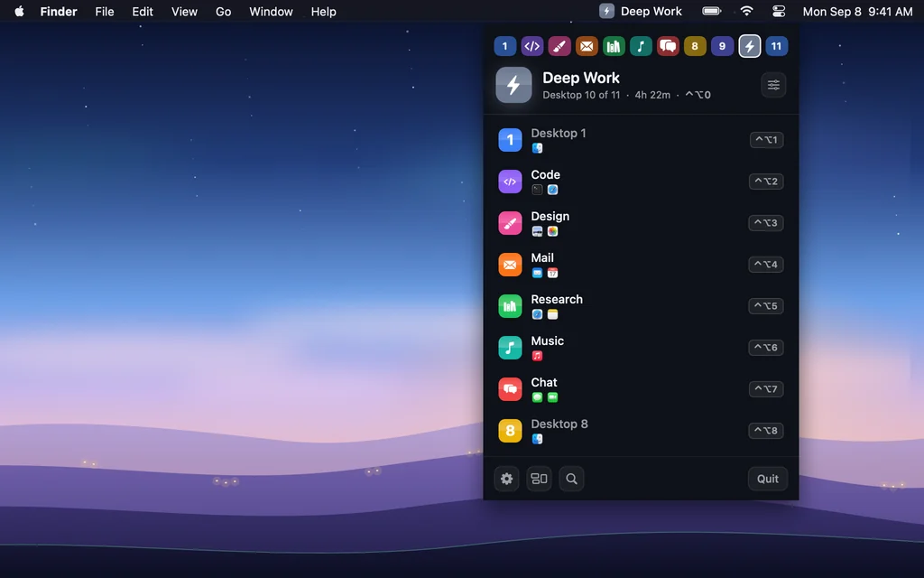Open the search magnifier icon
The image size is (924, 578).
coord(571,479)
